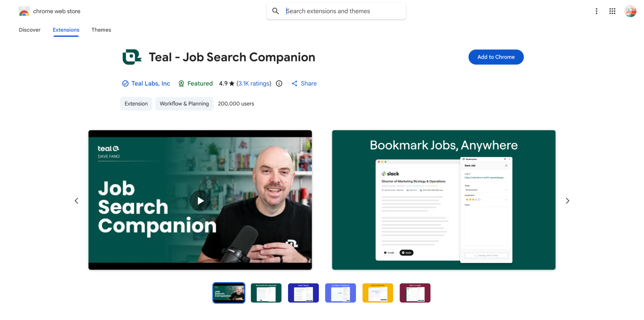Screen dimensions: 644x320
Task: Click the Featured badge icon
Action: tap(181, 83)
